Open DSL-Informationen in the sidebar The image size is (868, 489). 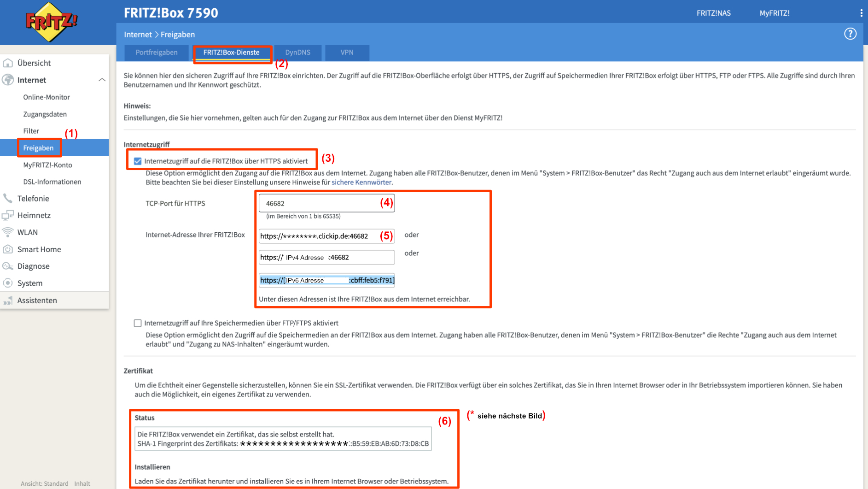[52, 182]
